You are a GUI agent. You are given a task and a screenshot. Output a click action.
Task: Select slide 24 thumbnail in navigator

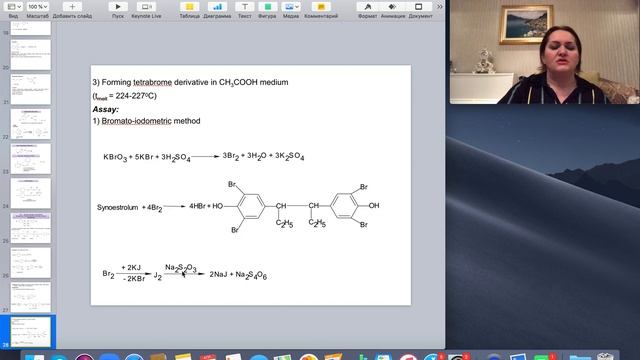[x=31, y=193]
